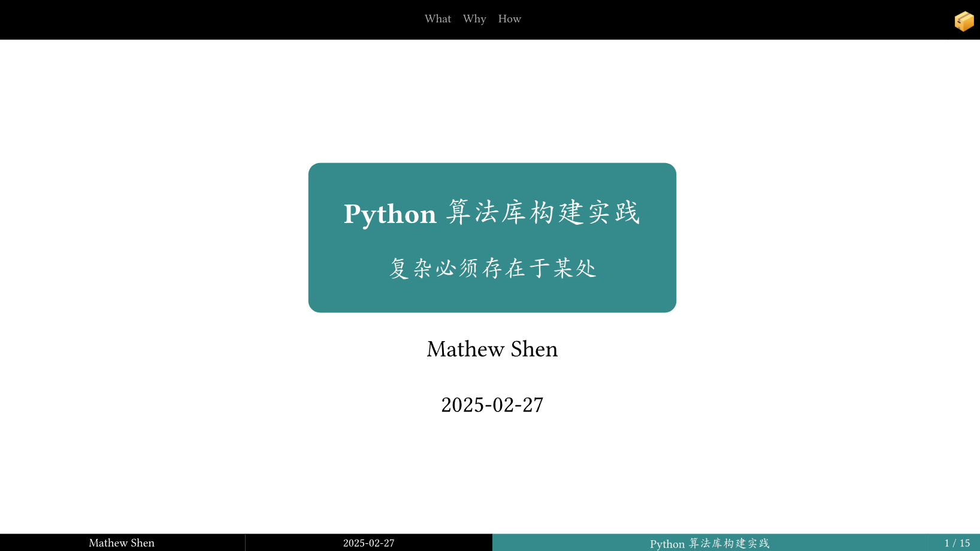Screen dimensions: 980x551
Task: Select the Chinese text "算法库构建实践" in title box
Action: pos(543,213)
